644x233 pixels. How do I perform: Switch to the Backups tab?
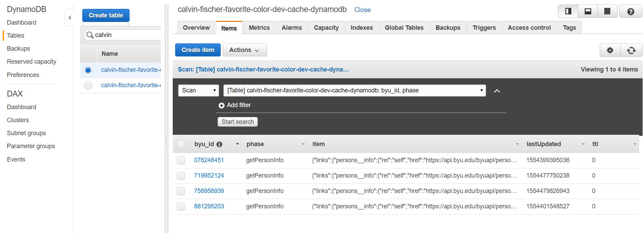448,28
